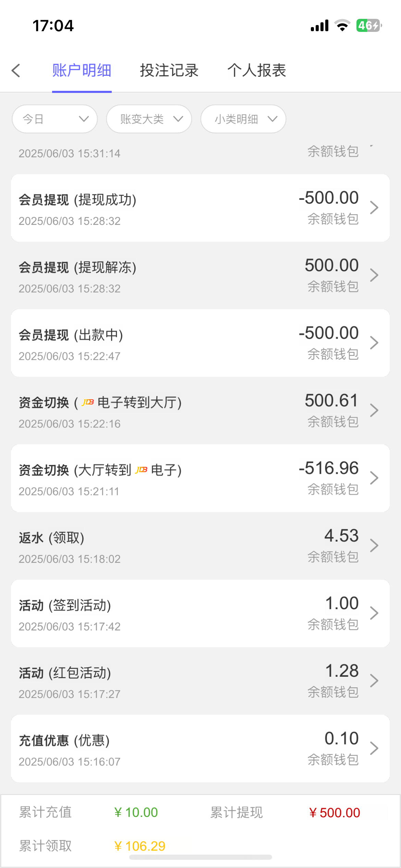The width and height of the screenshot is (401, 868).
Task: Open chevron for 返水 (领取) entry
Action: 374,545
